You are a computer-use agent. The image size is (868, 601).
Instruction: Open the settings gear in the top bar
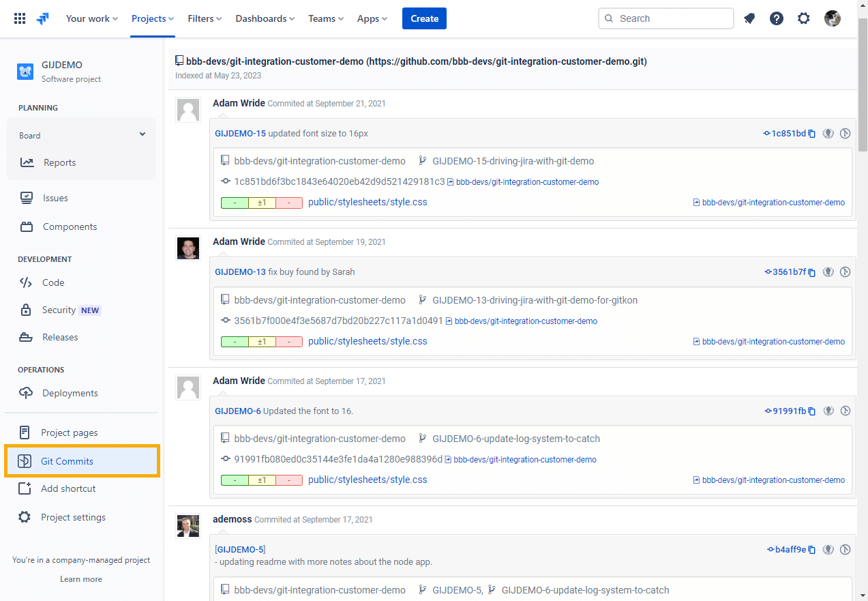point(804,18)
